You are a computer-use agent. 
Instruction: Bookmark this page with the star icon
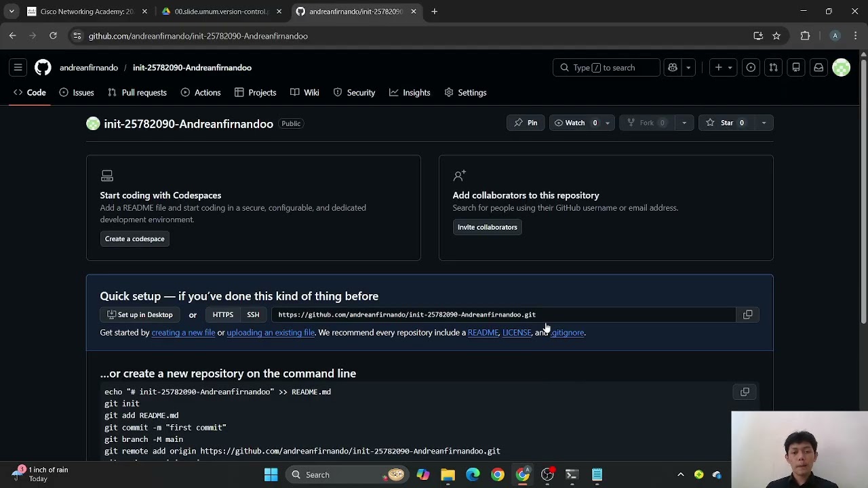tap(776, 36)
